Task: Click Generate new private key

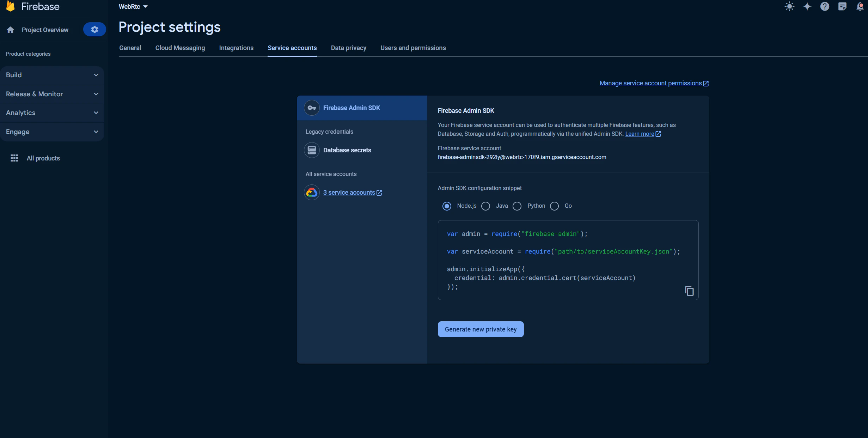Action: click(x=480, y=329)
